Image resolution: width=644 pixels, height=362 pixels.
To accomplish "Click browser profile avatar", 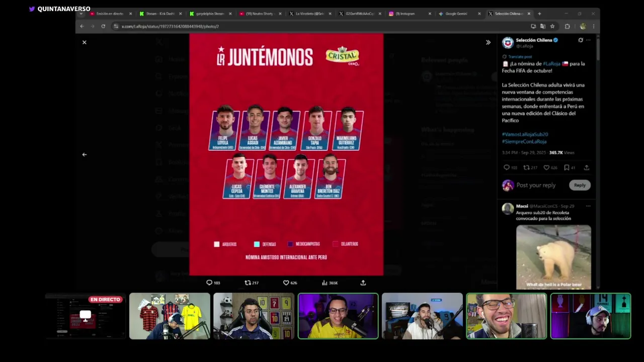I will [x=583, y=26].
